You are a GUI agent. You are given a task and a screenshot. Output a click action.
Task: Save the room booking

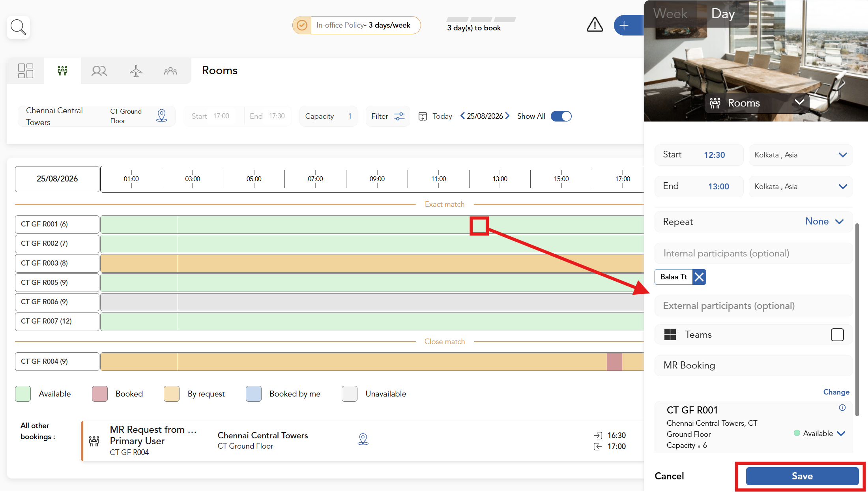pos(802,476)
